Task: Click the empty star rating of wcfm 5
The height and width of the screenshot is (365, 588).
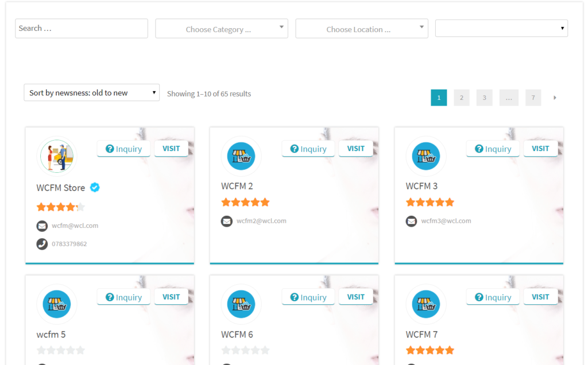Action: pyautogui.click(x=61, y=351)
